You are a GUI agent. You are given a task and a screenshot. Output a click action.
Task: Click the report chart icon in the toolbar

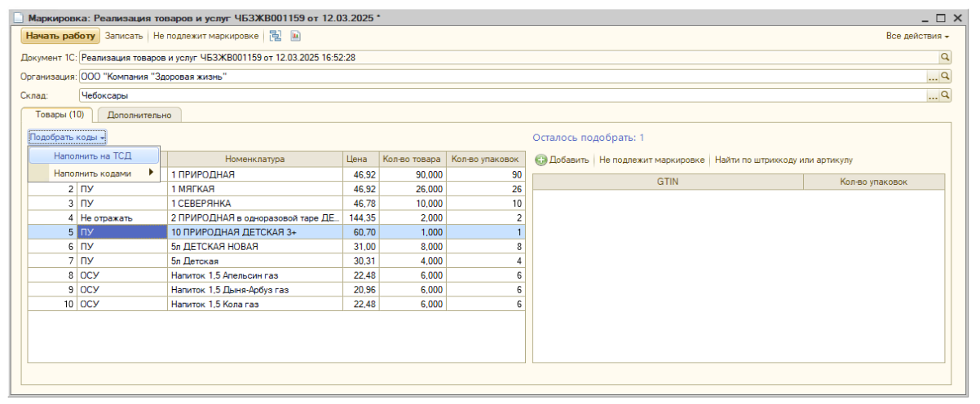pos(296,36)
